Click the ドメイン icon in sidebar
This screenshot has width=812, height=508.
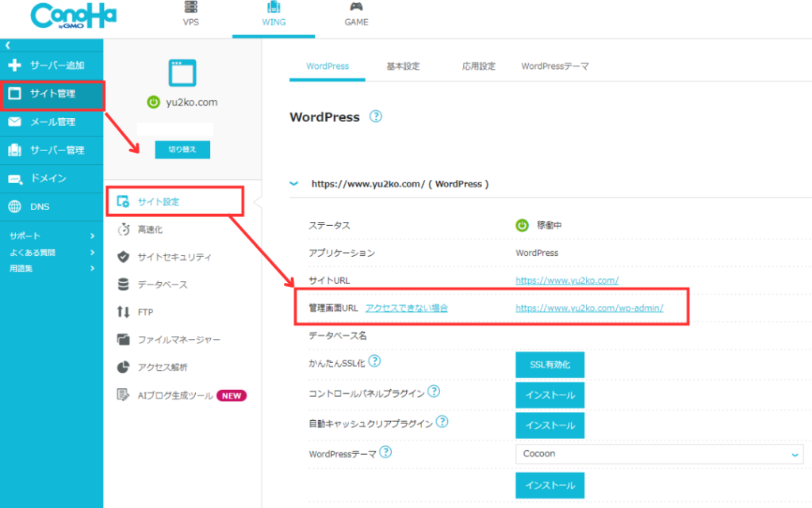(15, 179)
